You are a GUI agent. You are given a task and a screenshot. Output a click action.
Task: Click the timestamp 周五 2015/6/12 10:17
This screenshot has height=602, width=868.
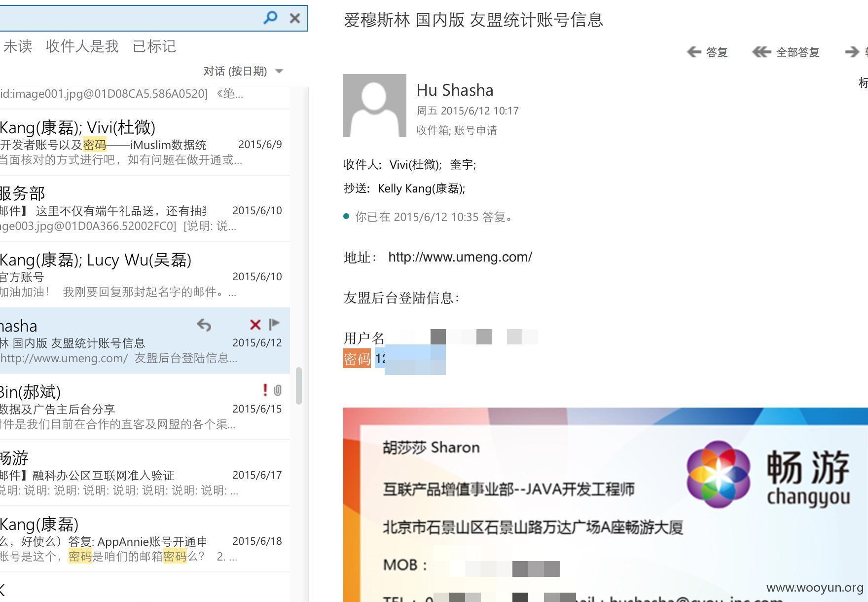(468, 111)
